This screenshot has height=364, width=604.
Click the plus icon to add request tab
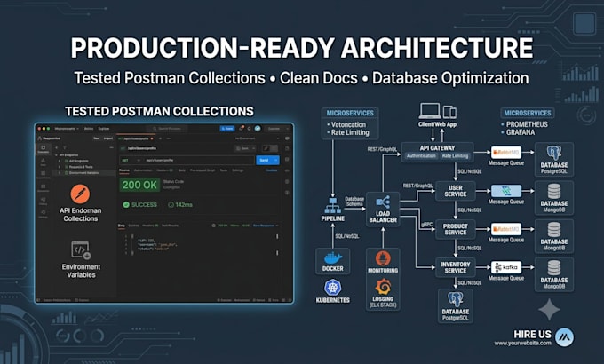coord(160,138)
